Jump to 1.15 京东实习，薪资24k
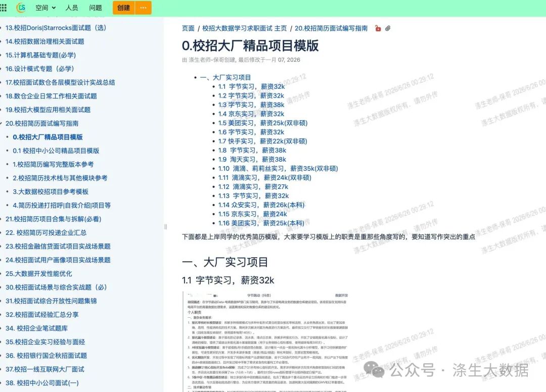The image size is (546, 392). [252, 214]
